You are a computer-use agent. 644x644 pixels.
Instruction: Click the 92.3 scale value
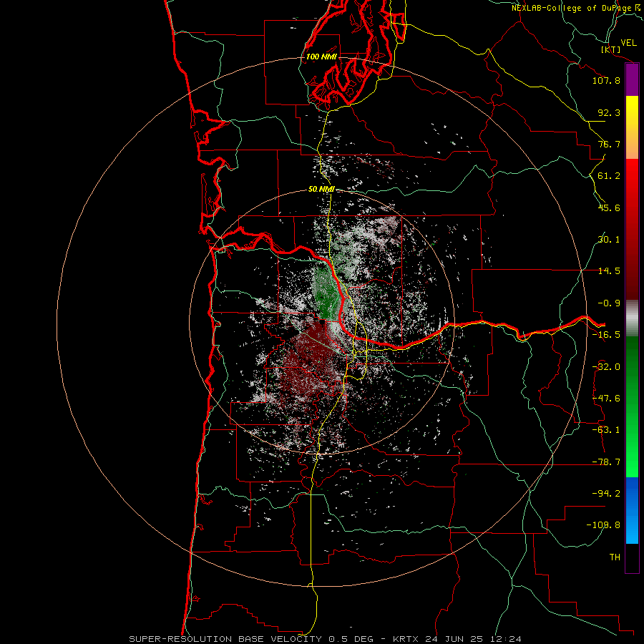[x=609, y=112]
